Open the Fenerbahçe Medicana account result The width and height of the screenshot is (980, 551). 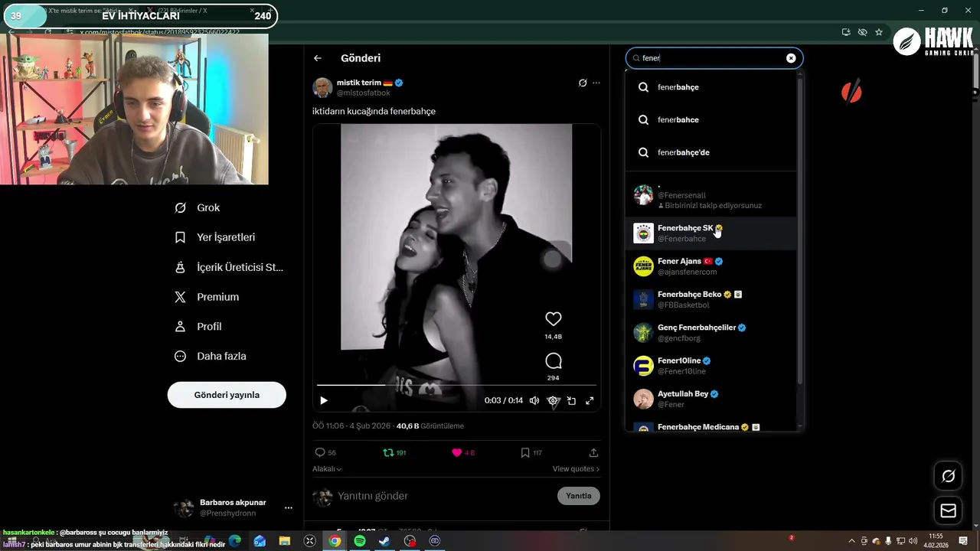point(711,425)
